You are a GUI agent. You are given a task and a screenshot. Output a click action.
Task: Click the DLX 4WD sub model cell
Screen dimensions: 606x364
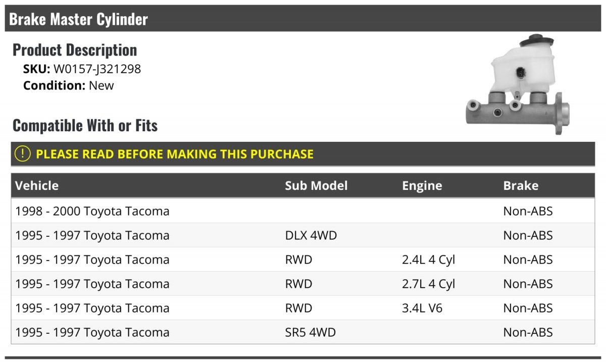click(x=311, y=235)
